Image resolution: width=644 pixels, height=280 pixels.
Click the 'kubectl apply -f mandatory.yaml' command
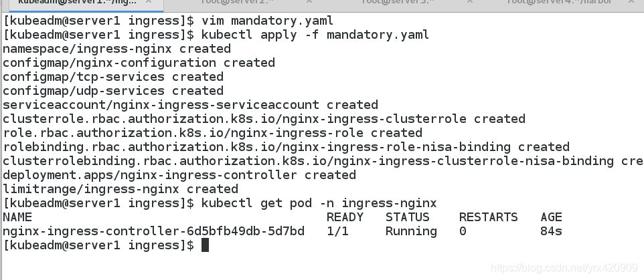click(x=315, y=35)
